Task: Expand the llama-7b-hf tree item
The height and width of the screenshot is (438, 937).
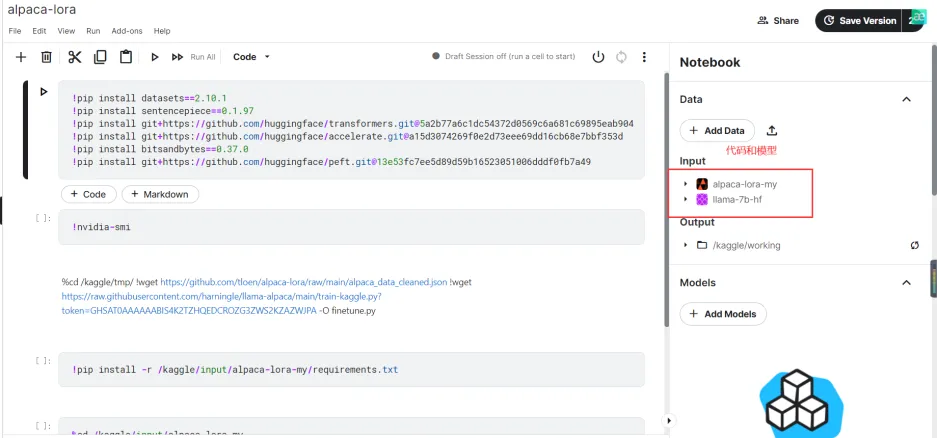Action: [x=685, y=200]
